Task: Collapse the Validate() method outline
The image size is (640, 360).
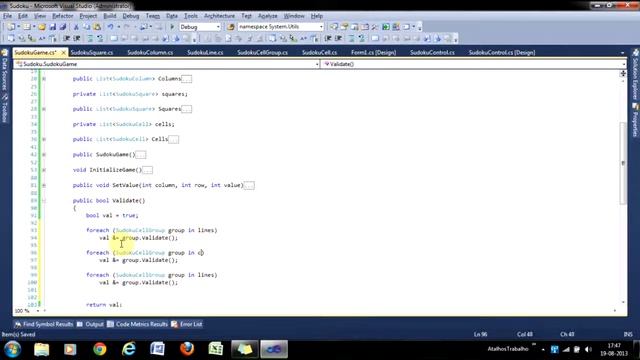Action: coord(44,200)
